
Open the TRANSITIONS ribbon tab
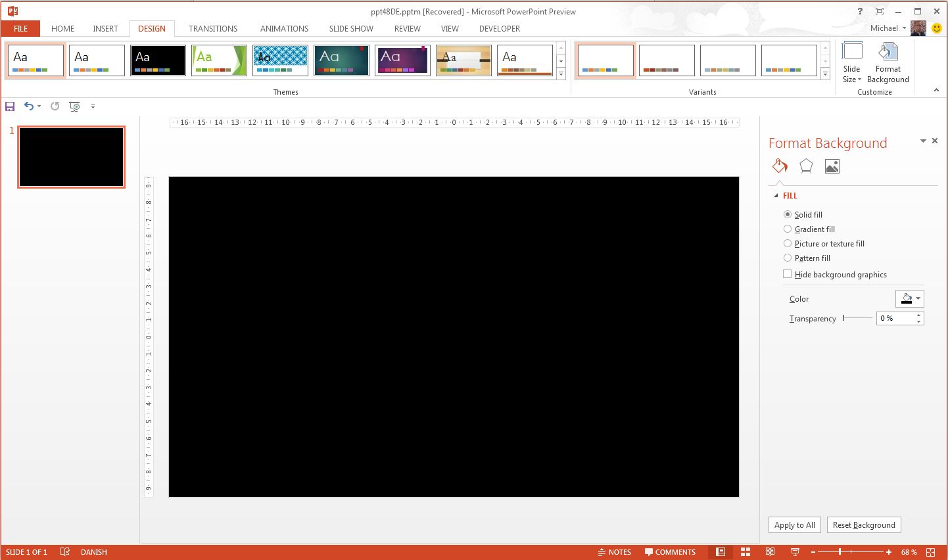pos(213,28)
